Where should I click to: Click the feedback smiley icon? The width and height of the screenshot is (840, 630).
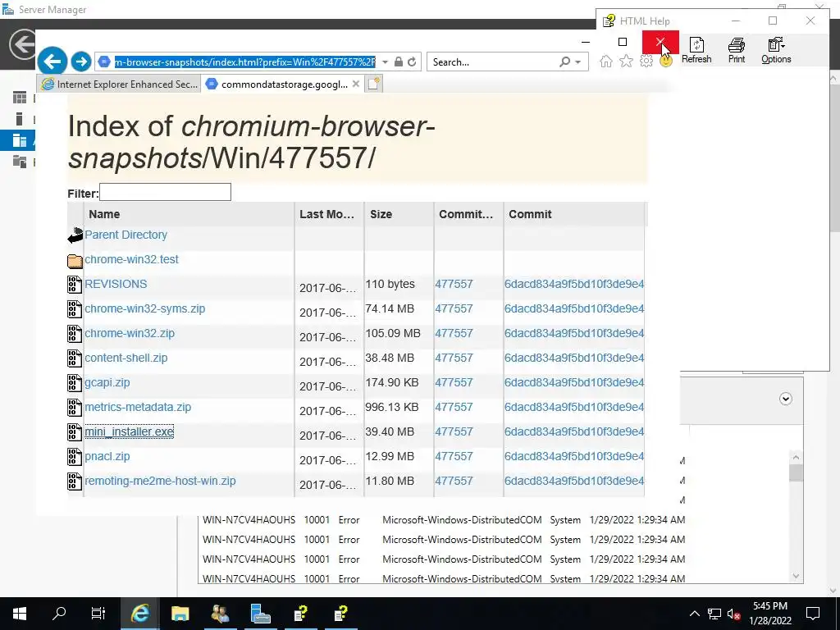[x=666, y=62]
